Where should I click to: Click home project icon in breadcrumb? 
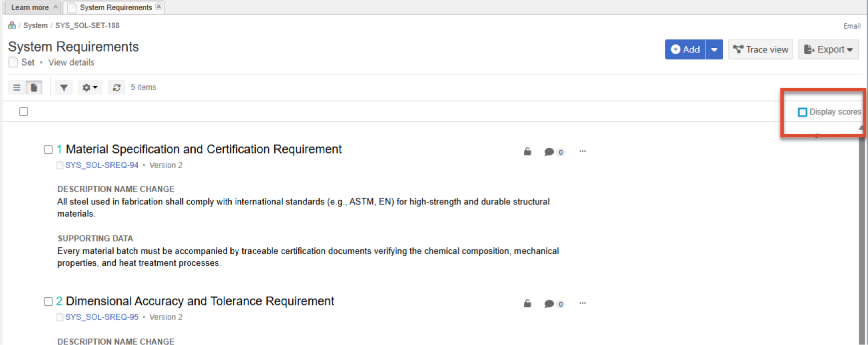tap(12, 25)
